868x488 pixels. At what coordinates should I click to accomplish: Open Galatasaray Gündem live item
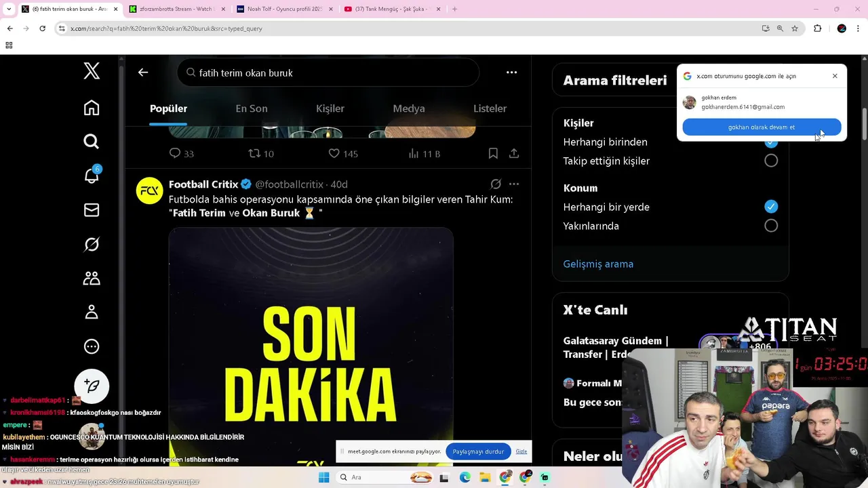point(616,347)
